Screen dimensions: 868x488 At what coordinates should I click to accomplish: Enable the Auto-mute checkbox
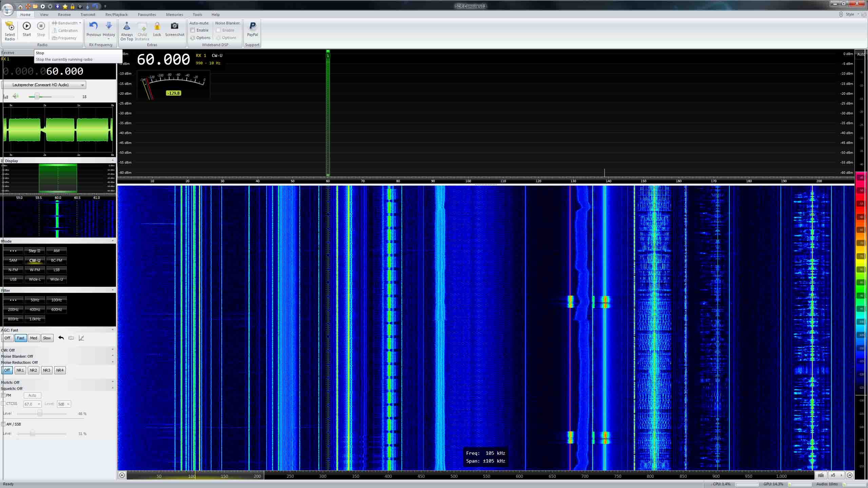click(x=193, y=30)
